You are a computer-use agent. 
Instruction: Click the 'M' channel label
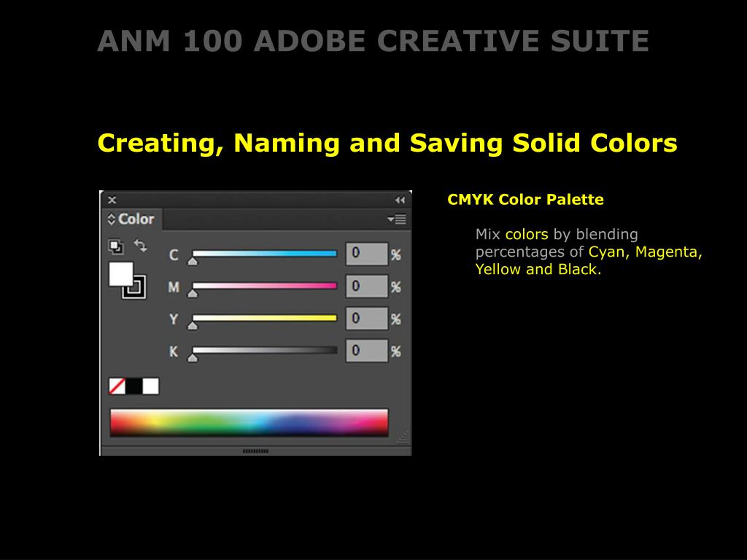[x=174, y=287]
